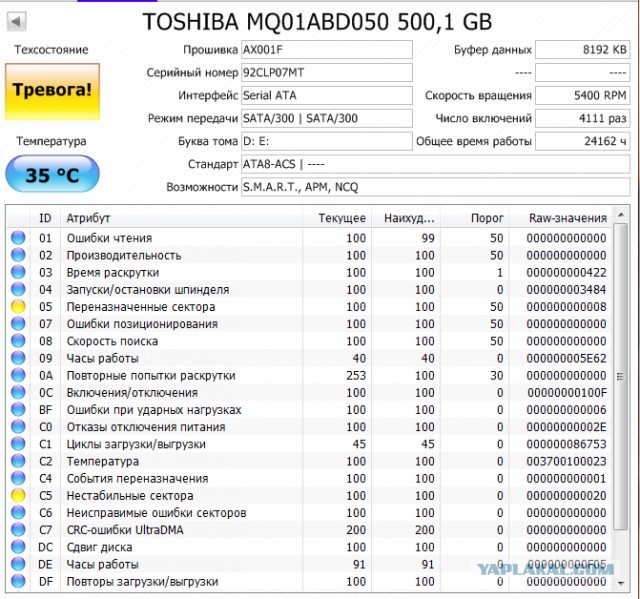Select status dot of 02 Производительность

[18, 255]
